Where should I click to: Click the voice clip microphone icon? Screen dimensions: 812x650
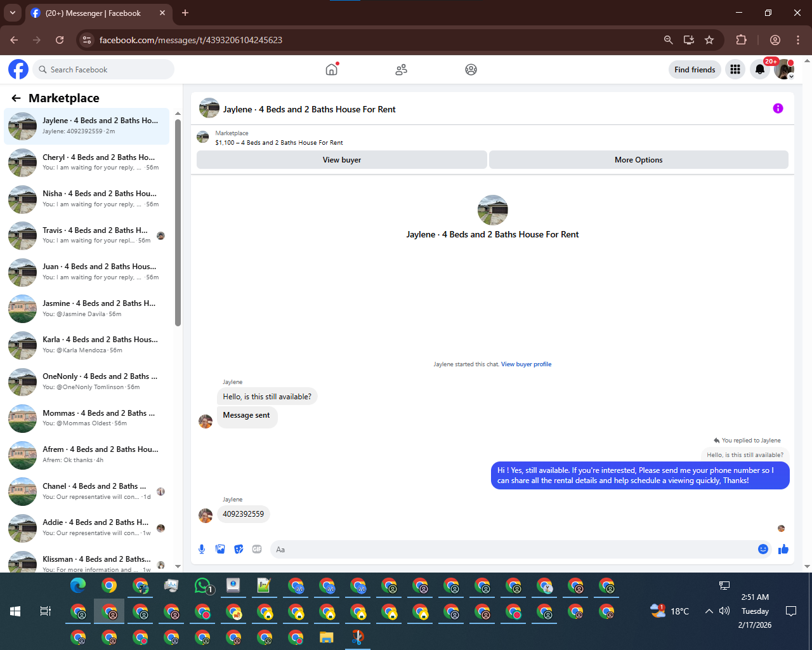point(202,549)
